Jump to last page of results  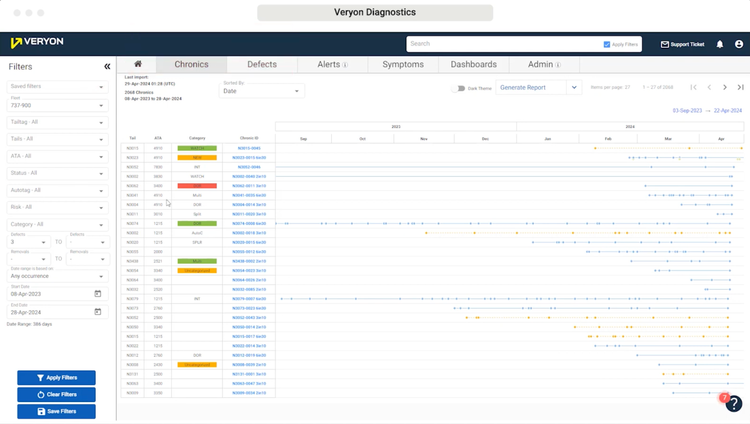pyautogui.click(x=740, y=88)
